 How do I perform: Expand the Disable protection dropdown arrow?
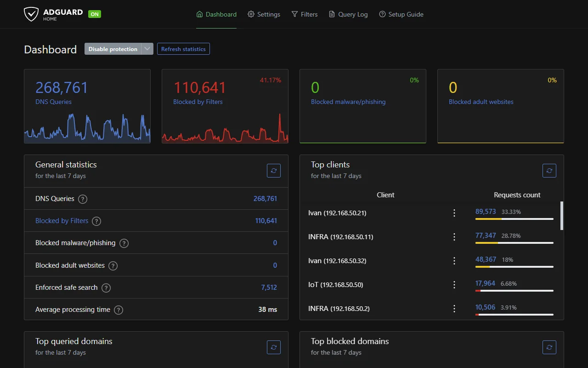coord(147,49)
